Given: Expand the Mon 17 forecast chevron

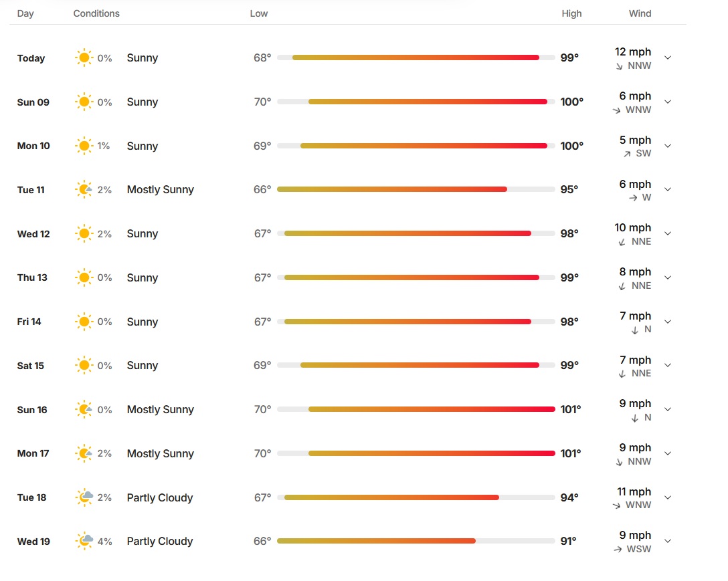Looking at the screenshot, I should pos(668,453).
